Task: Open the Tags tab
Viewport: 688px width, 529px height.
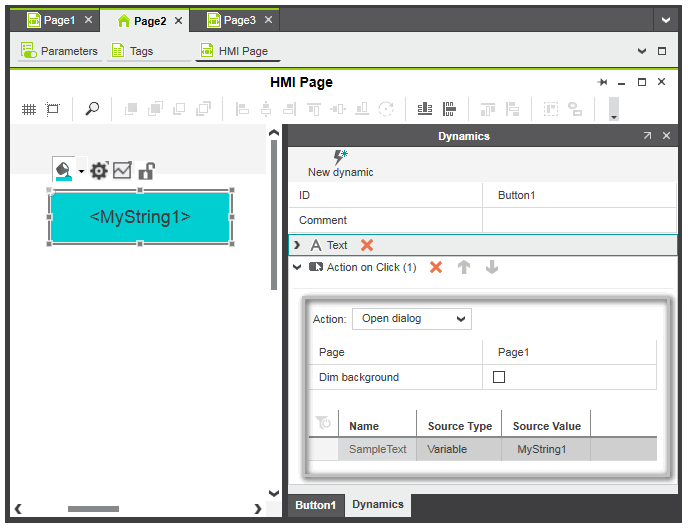Action: (x=141, y=51)
